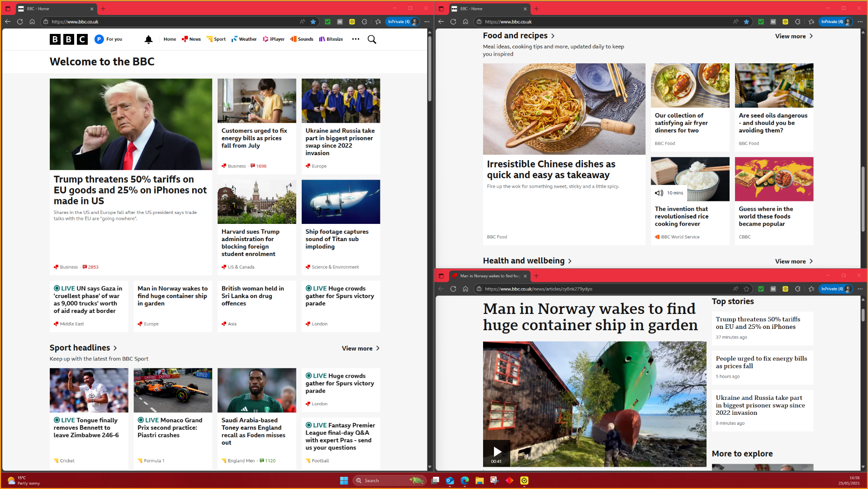Screen dimensions: 868x489
Task: Open iPlayer from BBC navigation
Action: [x=274, y=39]
